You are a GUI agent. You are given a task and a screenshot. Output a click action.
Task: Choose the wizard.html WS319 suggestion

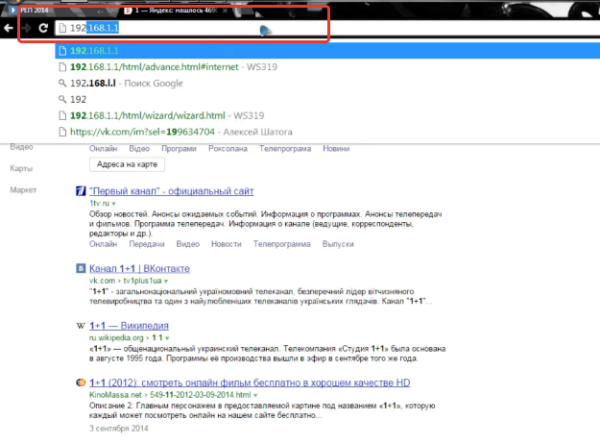click(327, 116)
